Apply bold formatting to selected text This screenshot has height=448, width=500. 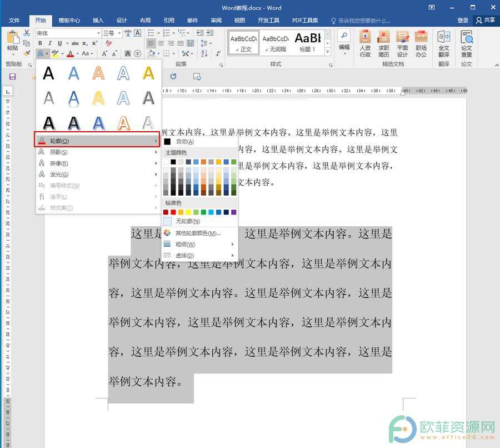pos(40,42)
